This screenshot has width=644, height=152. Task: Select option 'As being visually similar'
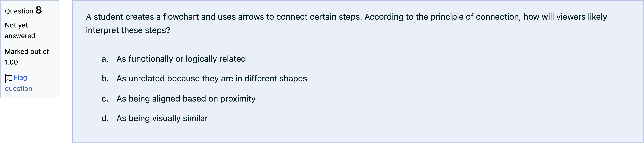pyautogui.click(x=162, y=118)
